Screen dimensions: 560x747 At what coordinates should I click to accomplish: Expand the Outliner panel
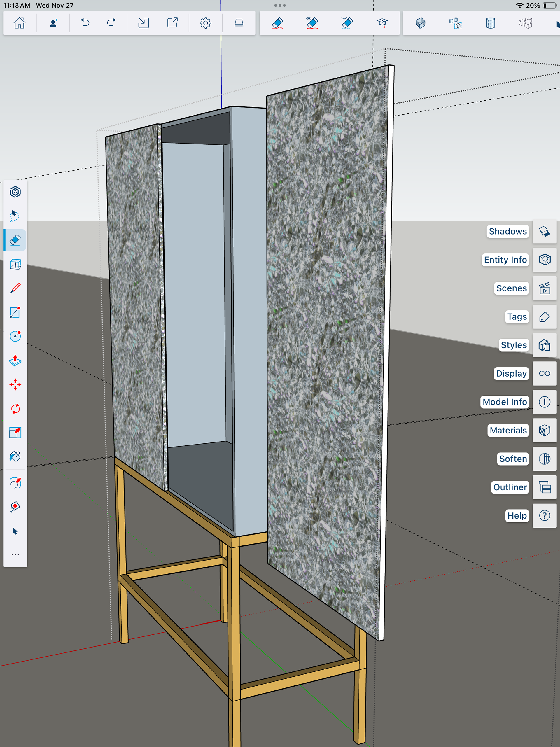[x=544, y=487]
